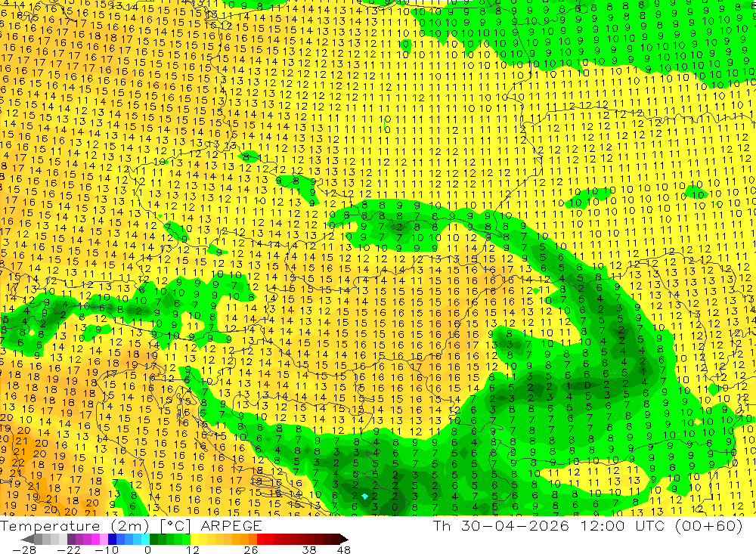The image size is (756, 554).
Task: Pick the dark purple swatch above the '-22' label
Action: [71, 540]
